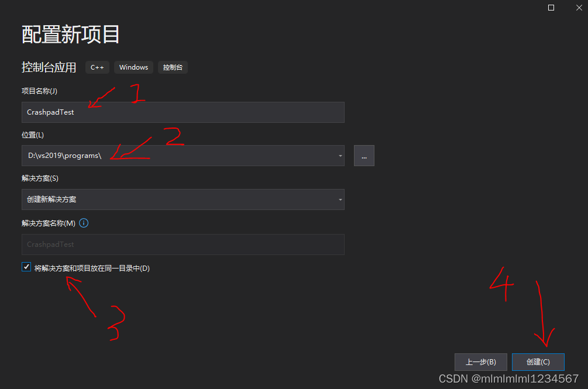Click the disabled solution name field

pyautogui.click(x=183, y=245)
